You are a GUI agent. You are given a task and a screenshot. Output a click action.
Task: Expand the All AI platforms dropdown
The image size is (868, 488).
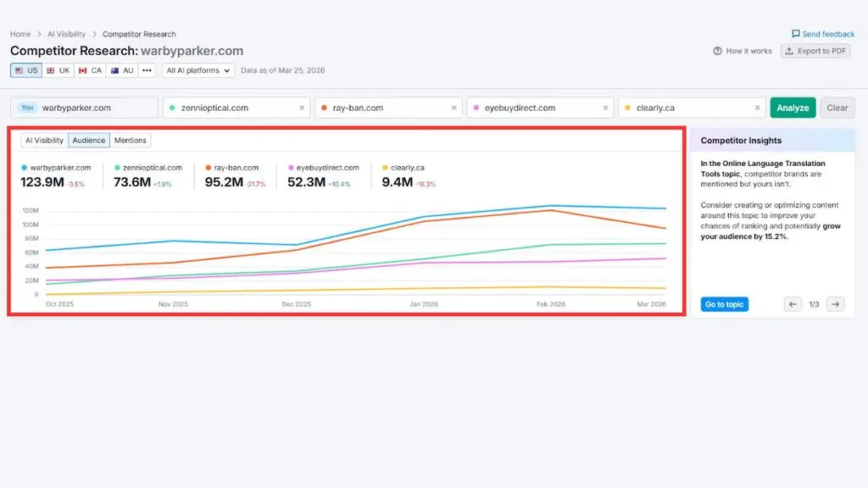(198, 70)
